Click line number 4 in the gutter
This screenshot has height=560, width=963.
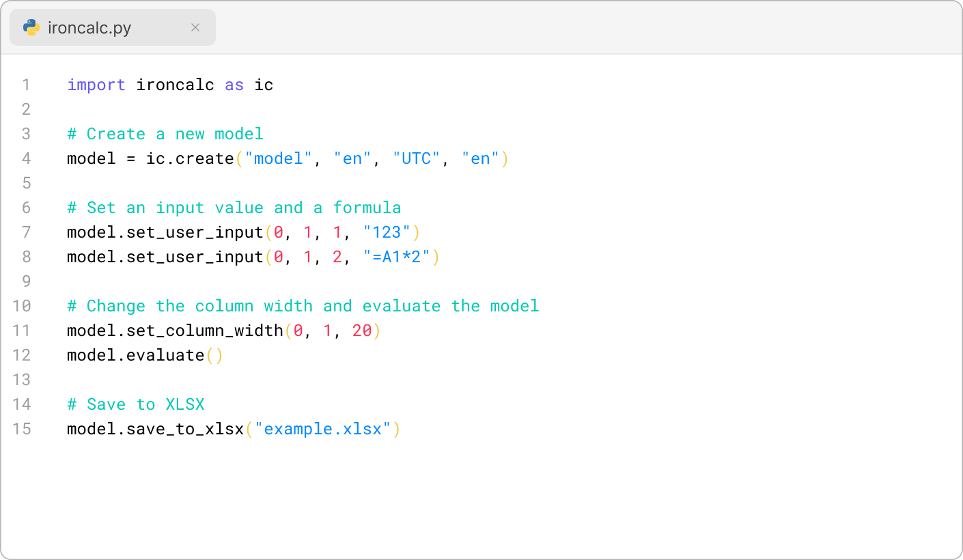26,158
